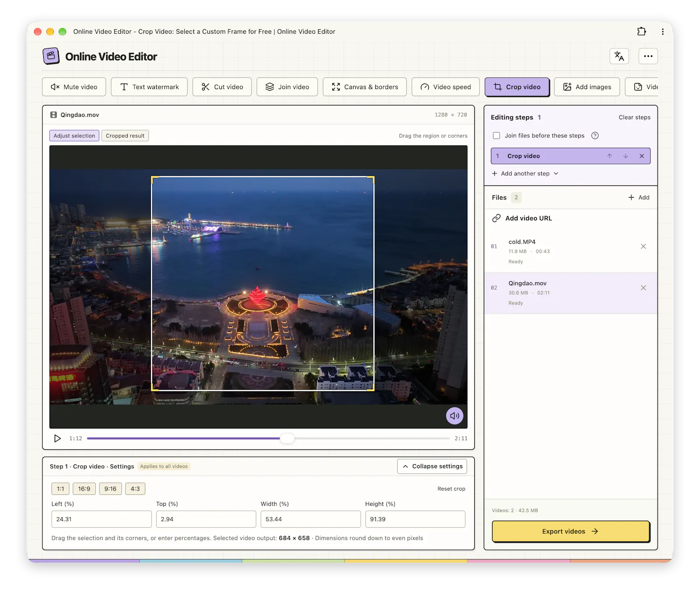Click the video progress slider thumb

click(x=287, y=438)
